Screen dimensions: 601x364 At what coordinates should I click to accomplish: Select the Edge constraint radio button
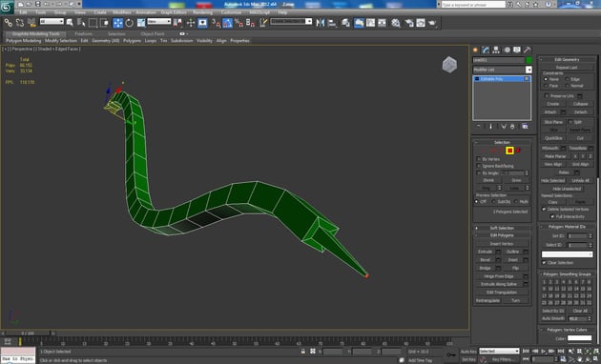tap(568, 79)
